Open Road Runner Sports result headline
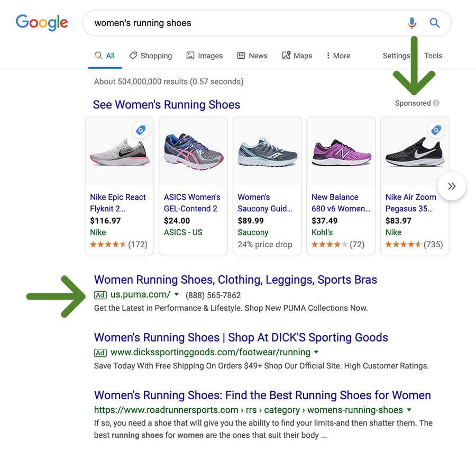The height and width of the screenshot is (450, 476). [x=262, y=395]
